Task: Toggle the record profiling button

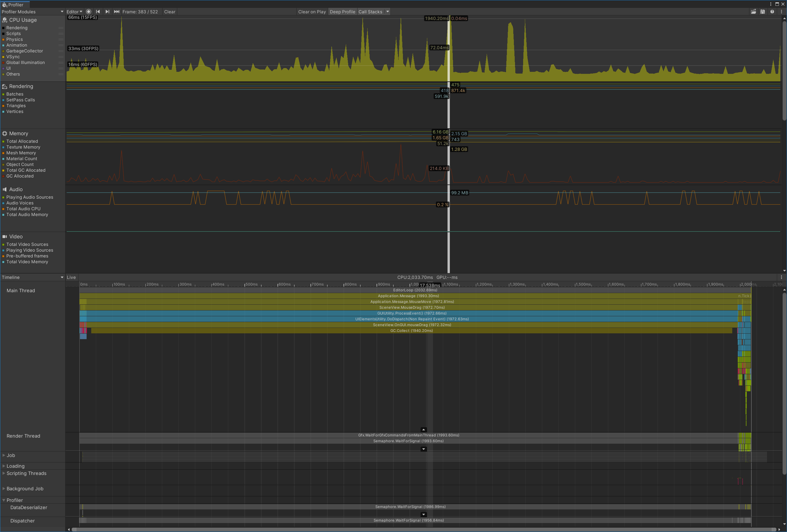Action: click(88, 12)
